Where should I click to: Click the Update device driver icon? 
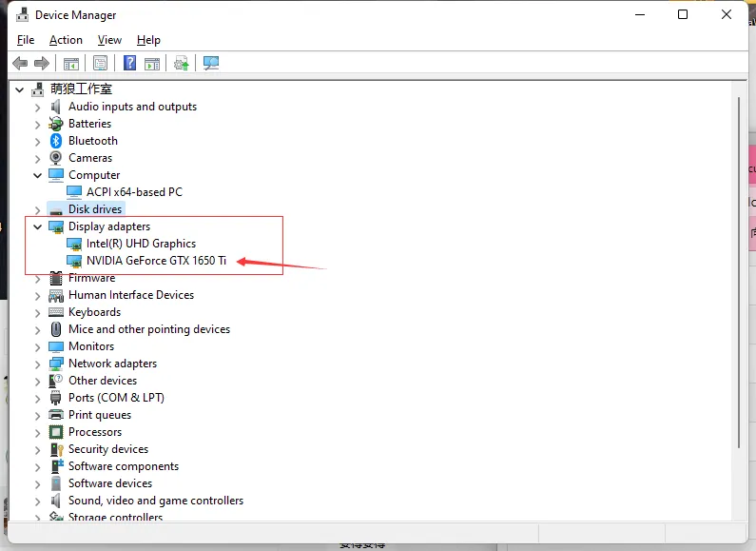coord(182,63)
